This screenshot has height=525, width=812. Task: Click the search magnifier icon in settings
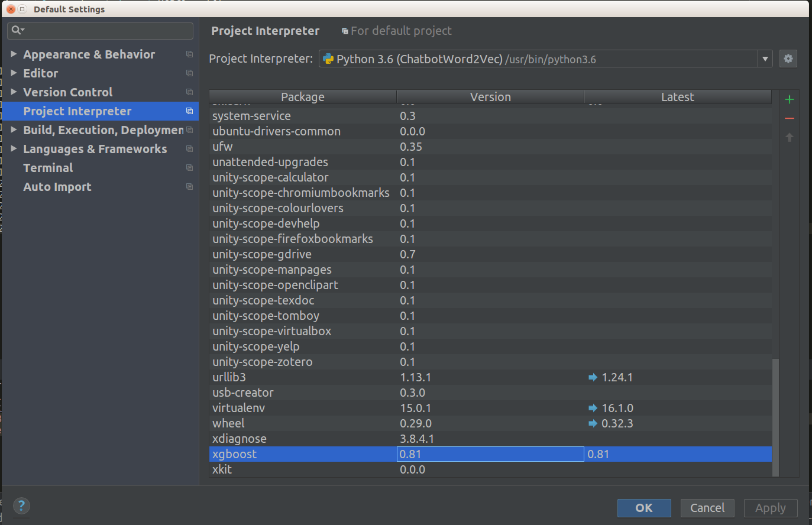point(18,30)
